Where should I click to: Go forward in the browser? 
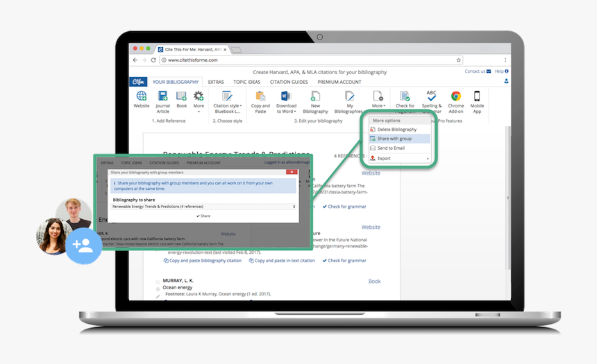tap(144, 60)
